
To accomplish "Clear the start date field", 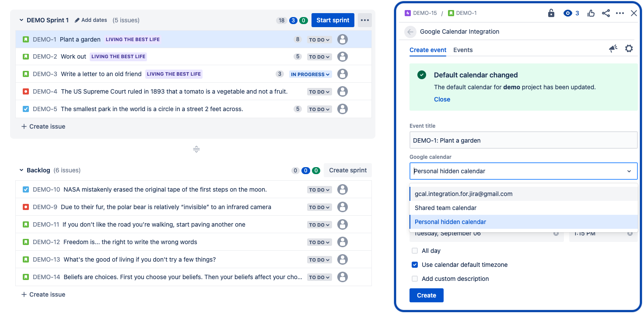I will [x=556, y=234].
